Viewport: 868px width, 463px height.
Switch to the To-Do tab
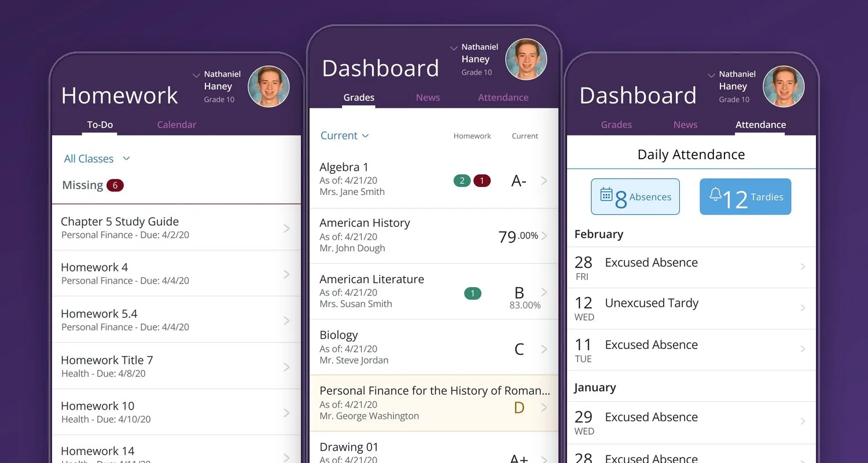tap(100, 124)
